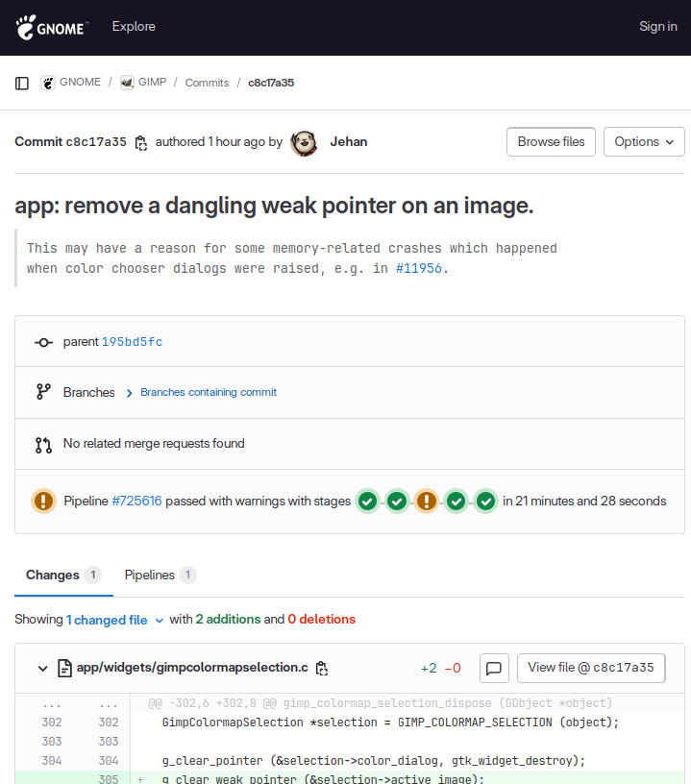Open GIMP breadcrumb link
The width and height of the screenshot is (691, 784).
click(153, 82)
